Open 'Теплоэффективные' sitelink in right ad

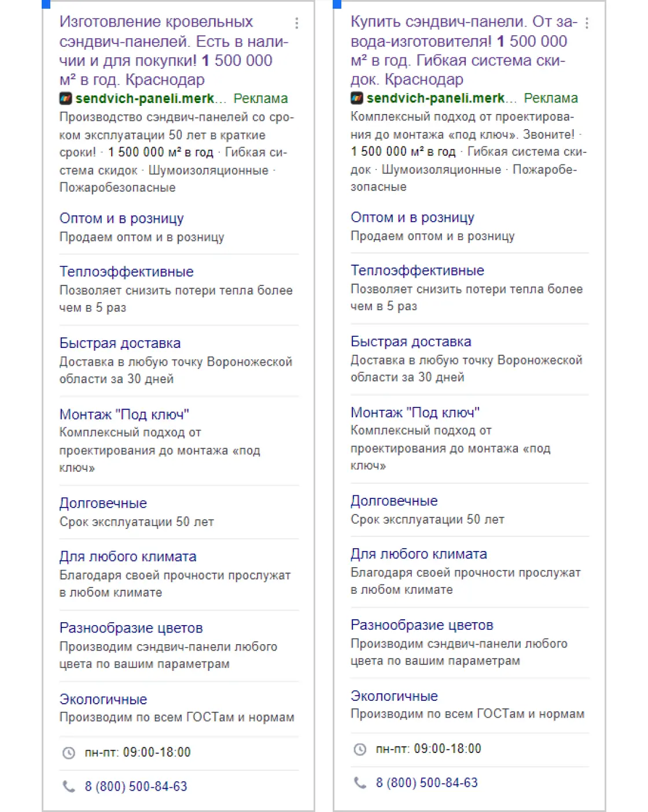pos(417,271)
